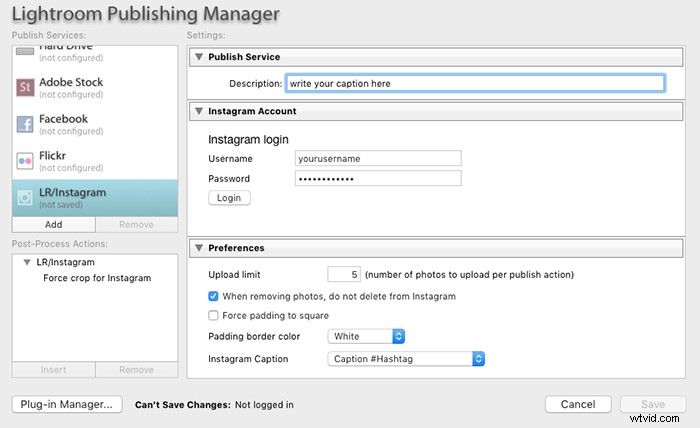Click into the Description text field
700x428 pixels.
click(474, 84)
